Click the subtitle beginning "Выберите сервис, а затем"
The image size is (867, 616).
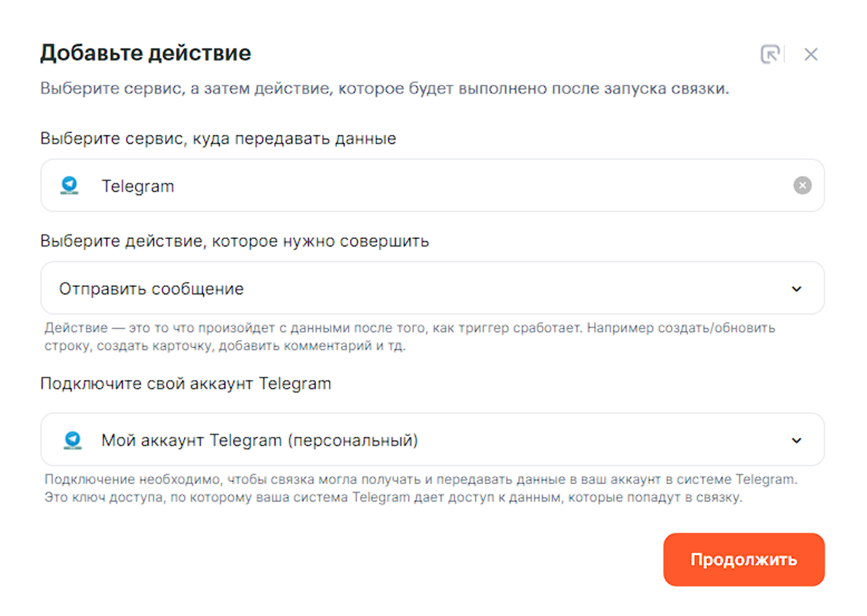pos(384,89)
